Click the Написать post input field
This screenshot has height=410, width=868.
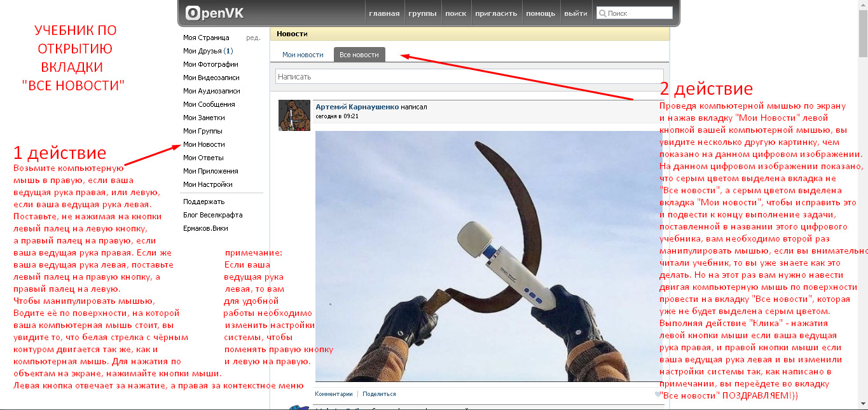[x=469, y=76]
